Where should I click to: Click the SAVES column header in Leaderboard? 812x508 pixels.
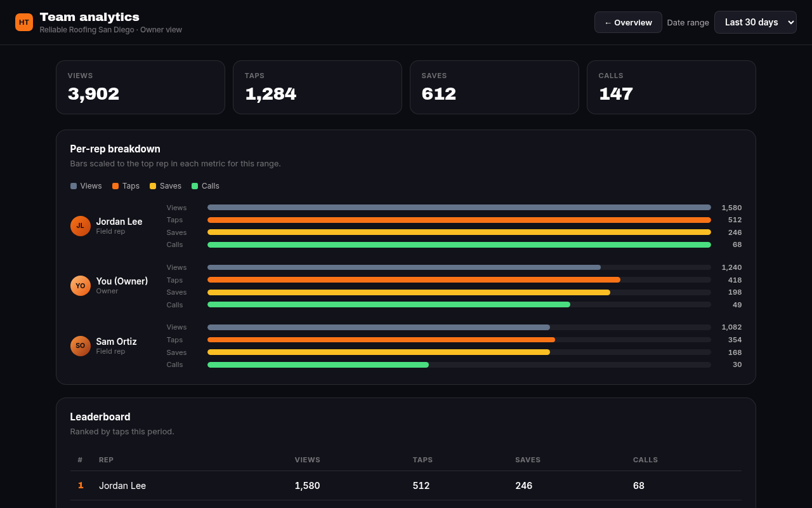point(528,460)
